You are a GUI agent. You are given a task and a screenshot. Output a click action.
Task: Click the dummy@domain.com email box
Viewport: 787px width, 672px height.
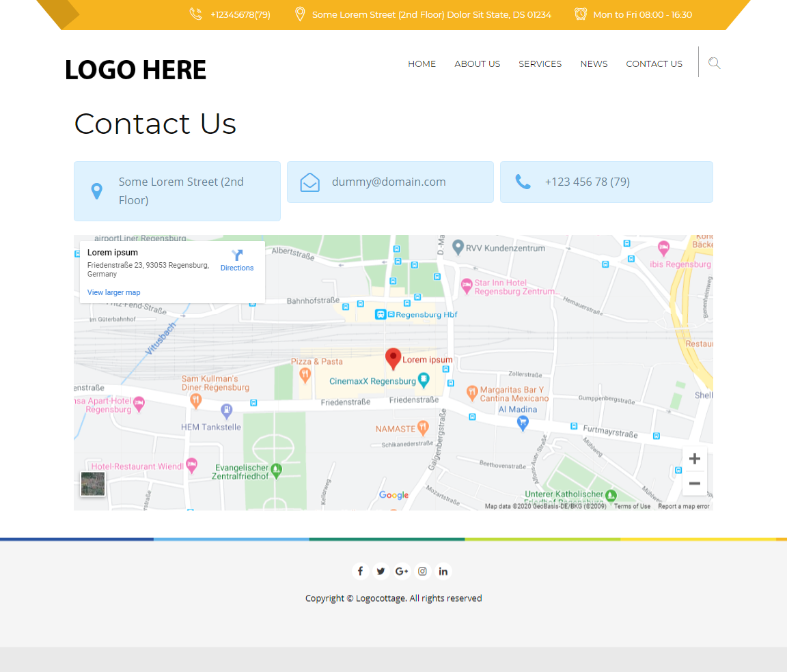point(390,182)
